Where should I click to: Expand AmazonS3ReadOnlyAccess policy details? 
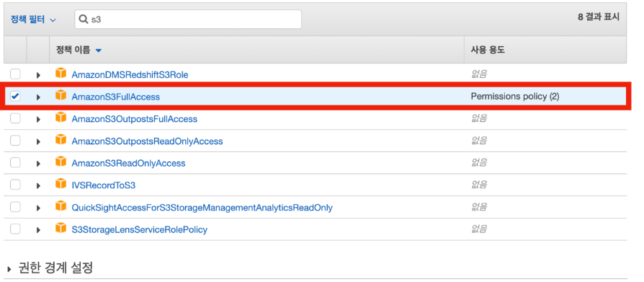tap(38, 164)
